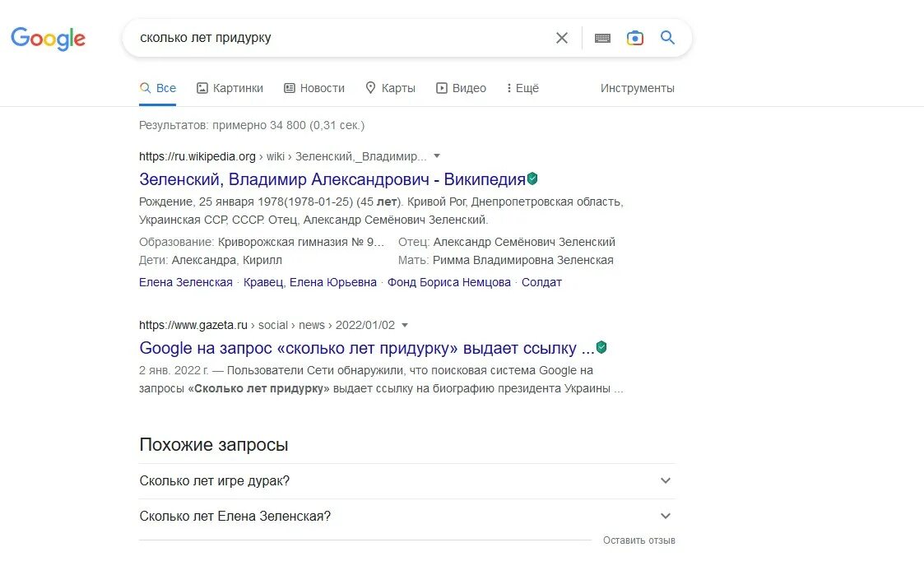Expand the question Сколько лет игре дурак?
The image size is (924, 561).
pos(407,481)
